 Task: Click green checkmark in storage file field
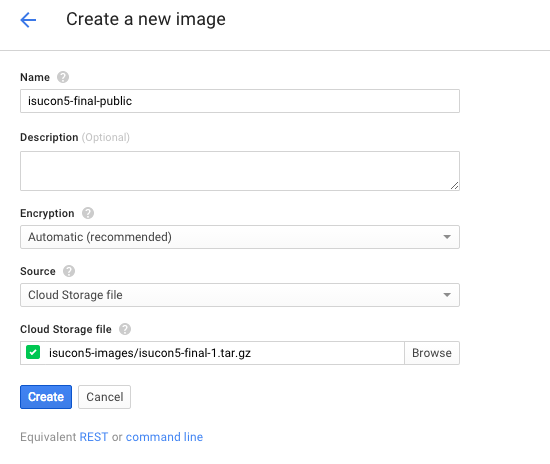[x=33, y=352]
